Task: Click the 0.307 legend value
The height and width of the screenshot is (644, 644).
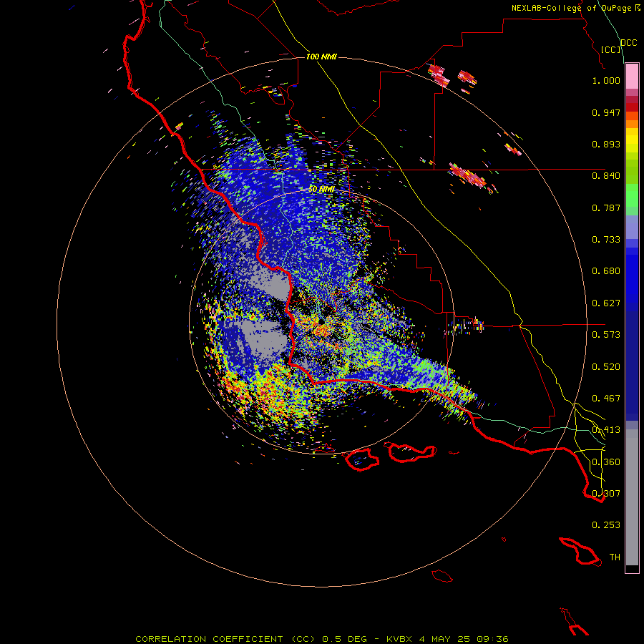Action: [606, 494]
